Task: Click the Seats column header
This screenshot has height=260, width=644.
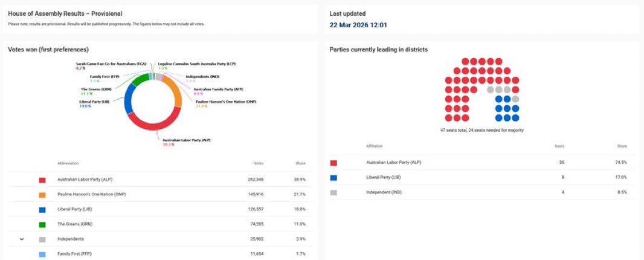Action: (x=559, y=146)
